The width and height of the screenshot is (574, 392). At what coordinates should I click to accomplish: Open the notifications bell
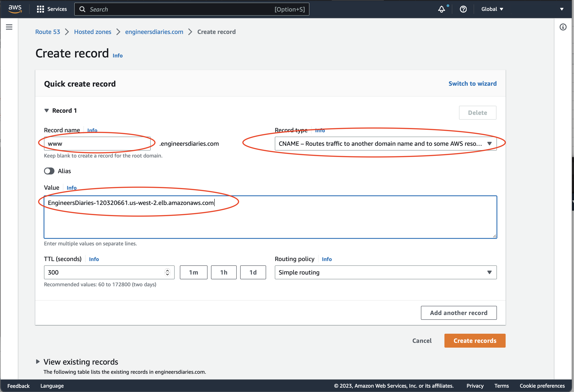coord(441,9)
